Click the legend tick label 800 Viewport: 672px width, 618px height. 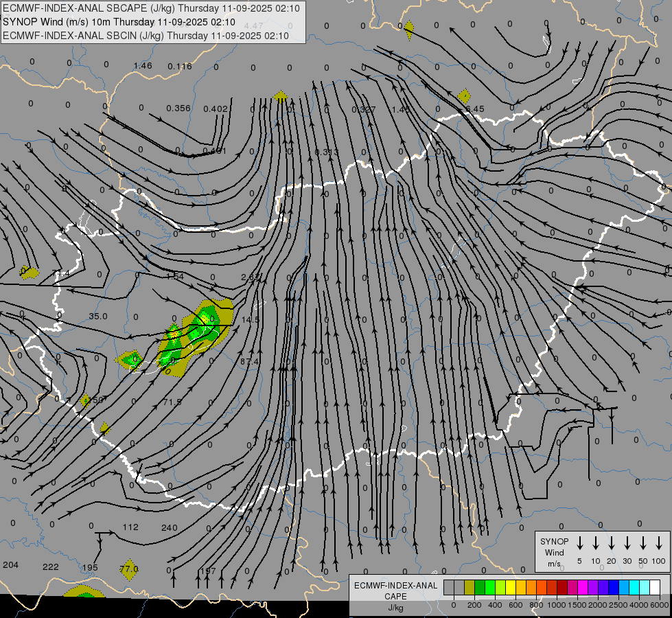[x=536, y=605]
